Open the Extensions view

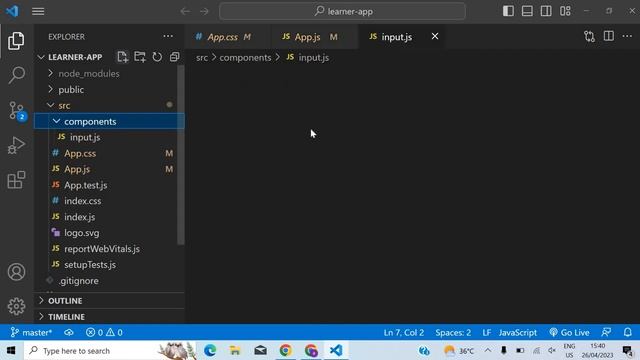(x=16, y=180)
